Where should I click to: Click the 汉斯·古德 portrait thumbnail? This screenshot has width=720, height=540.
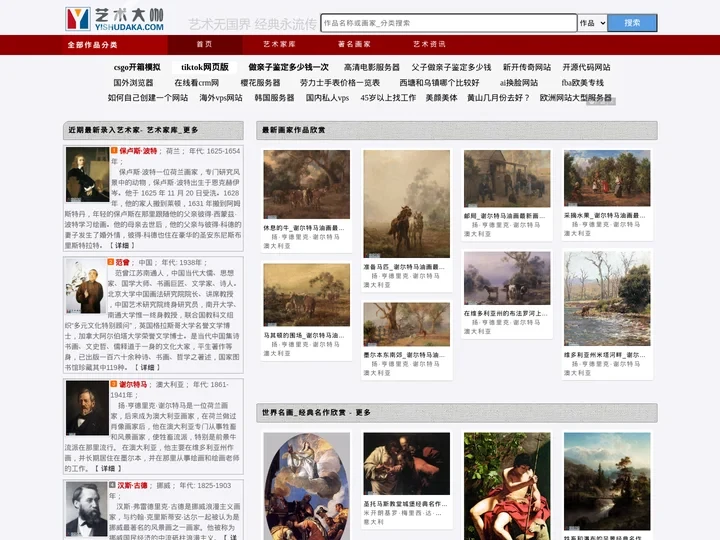pos(86,509)
